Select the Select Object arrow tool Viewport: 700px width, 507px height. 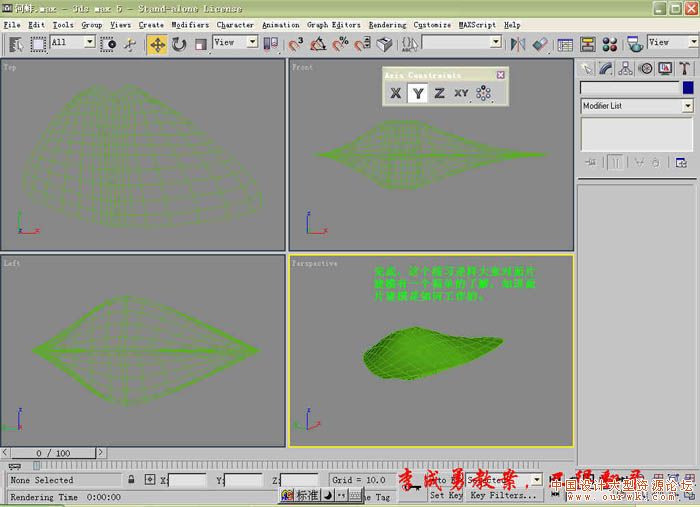16,45
